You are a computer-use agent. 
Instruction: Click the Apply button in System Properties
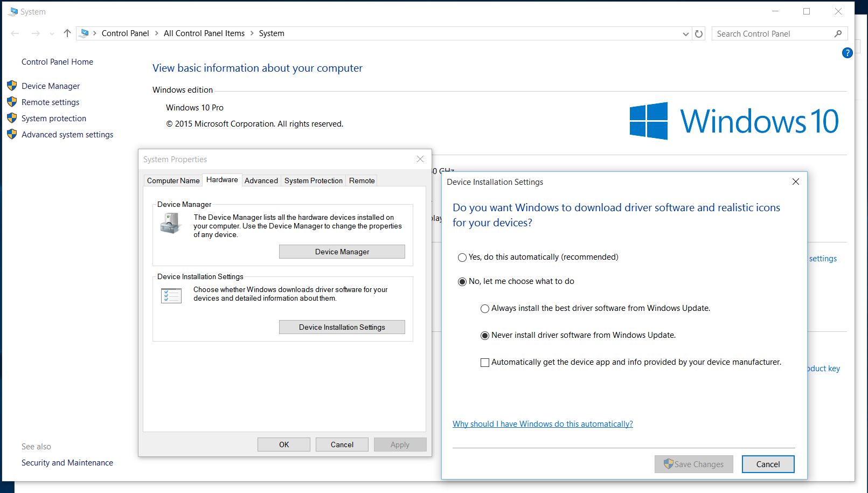coord(400,445)
